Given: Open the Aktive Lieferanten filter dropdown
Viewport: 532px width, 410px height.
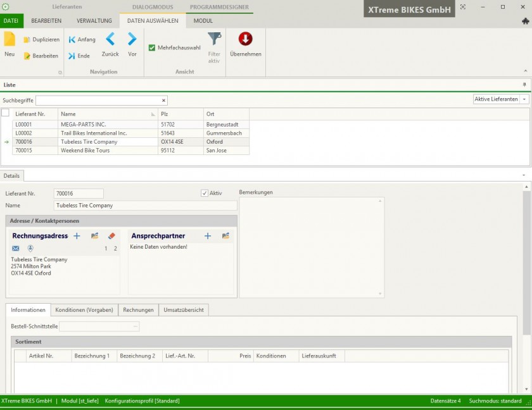Looking at the screenshot, I should tap(524, 99).
